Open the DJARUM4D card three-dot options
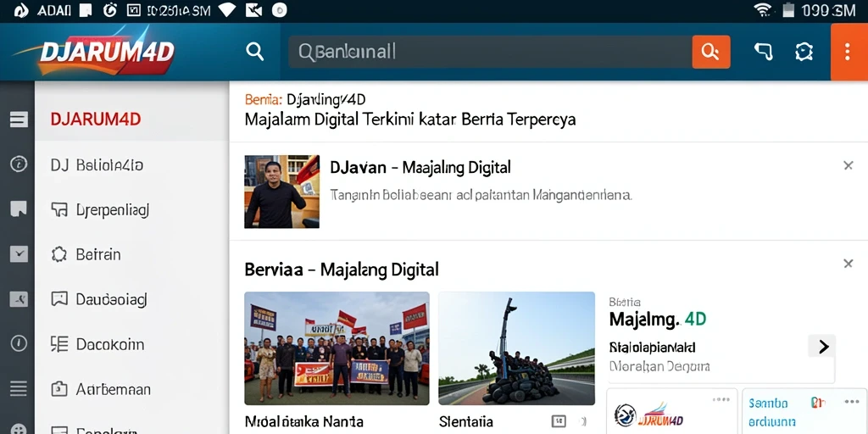Viewport: 868px width, 434px height. (721, 400)
